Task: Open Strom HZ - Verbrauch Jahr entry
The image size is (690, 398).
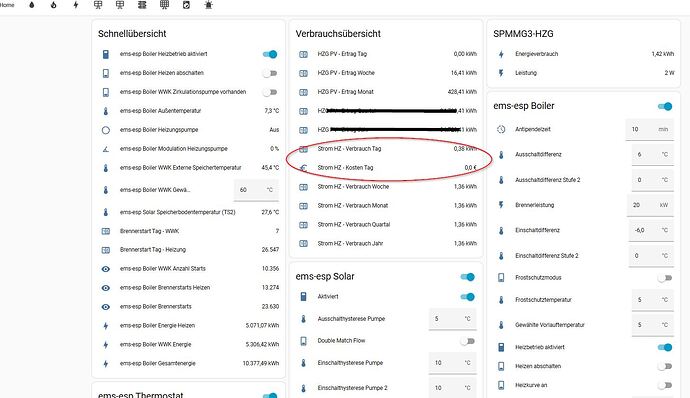Action: 386,243
